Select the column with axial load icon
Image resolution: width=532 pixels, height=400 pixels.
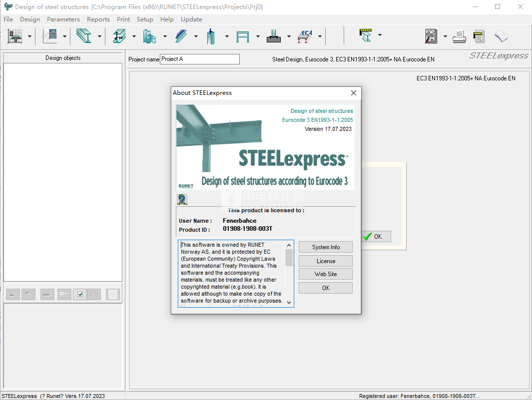pos(211,36)
